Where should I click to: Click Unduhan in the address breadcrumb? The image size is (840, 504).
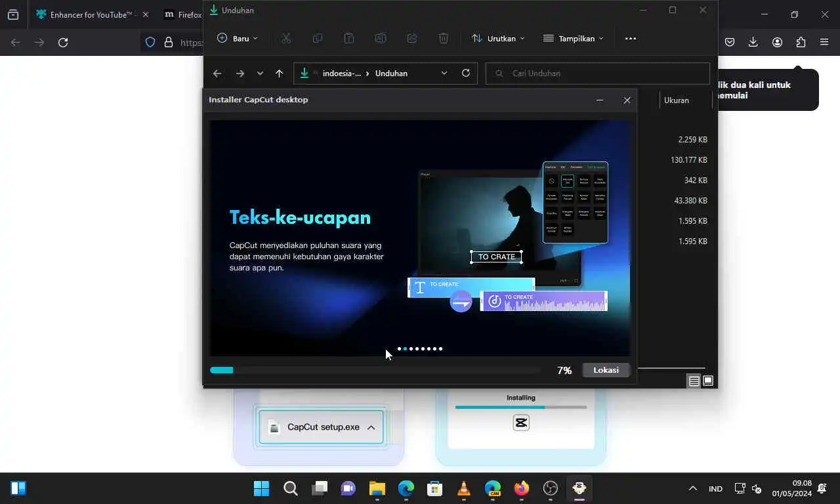[x=391, y=73]
